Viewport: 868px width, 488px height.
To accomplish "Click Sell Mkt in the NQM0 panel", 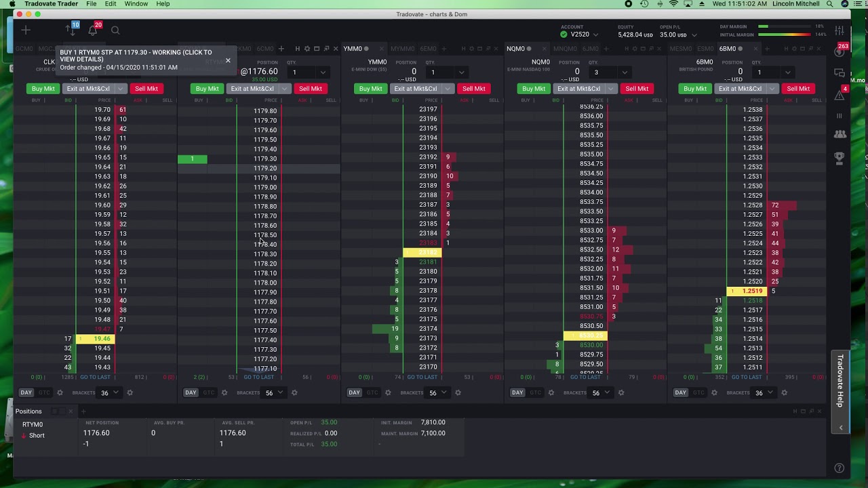I will (x=637, y=89).
